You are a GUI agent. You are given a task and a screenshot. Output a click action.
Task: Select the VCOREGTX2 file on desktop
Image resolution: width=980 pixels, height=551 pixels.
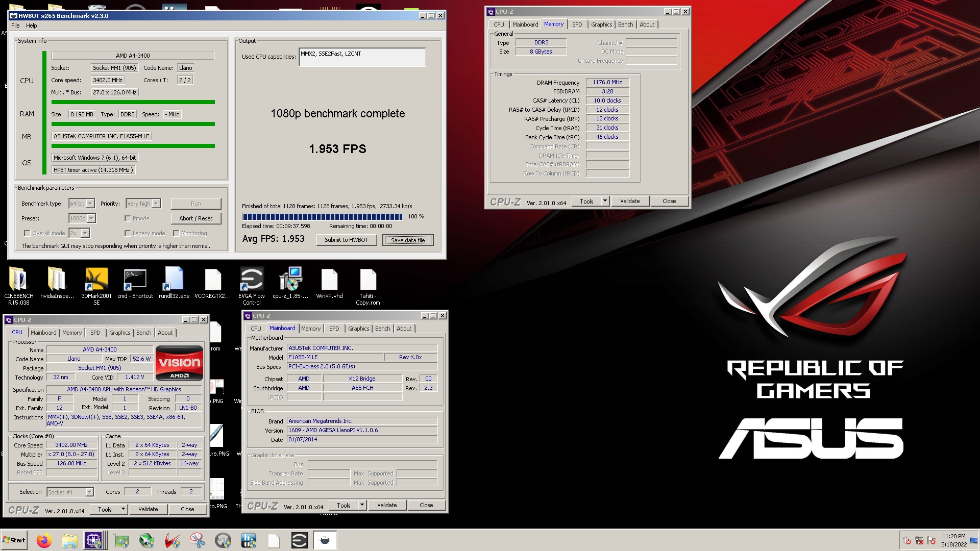(x=213, y=284)
